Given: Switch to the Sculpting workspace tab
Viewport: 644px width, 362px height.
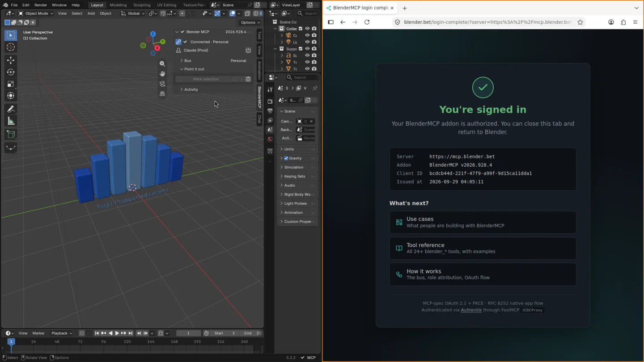Looking at the screenshot, I should pyautogui.click(x=142, y=5).
